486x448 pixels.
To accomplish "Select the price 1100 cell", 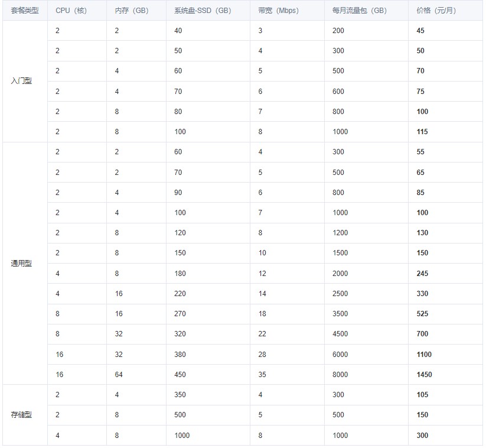I will click(445, 354).
